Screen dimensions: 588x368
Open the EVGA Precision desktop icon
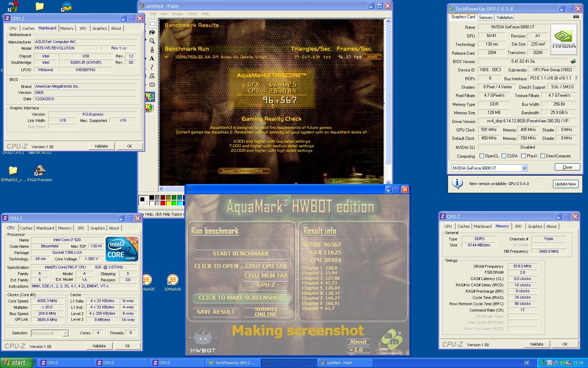pyautogui.click(x=40, y=173)
